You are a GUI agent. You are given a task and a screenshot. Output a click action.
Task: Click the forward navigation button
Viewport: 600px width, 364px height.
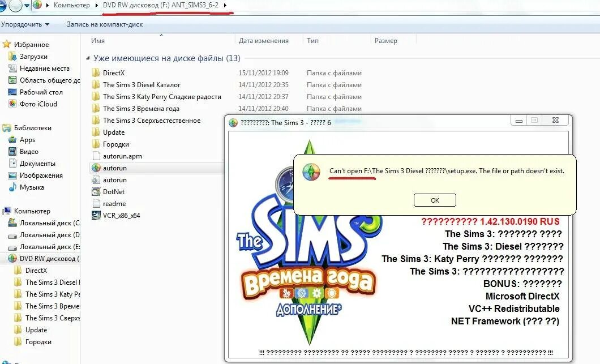click(15, 5)
